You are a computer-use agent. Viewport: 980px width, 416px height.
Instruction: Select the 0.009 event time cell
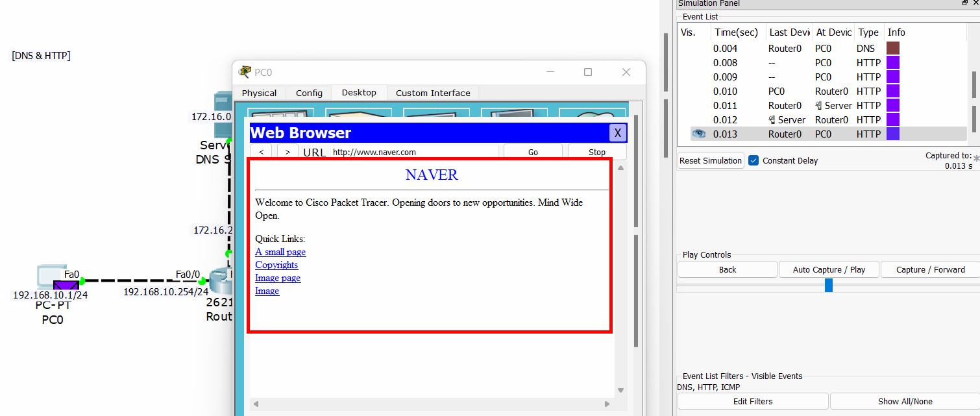(x=726, y=77)
